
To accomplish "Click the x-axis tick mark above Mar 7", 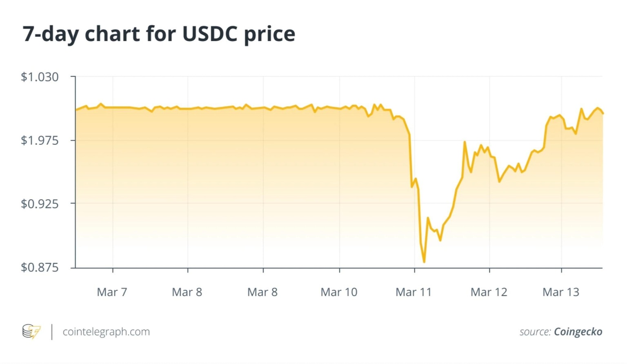I will click(113, 270).
